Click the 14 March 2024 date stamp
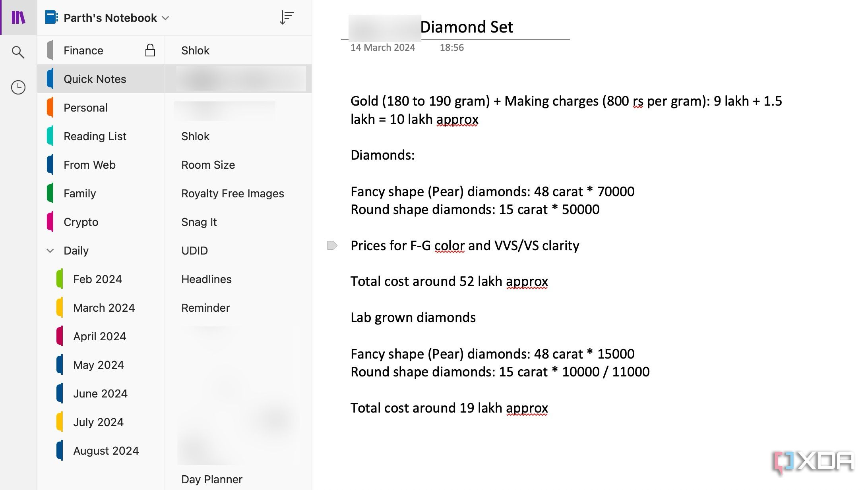Screen dimensions: 868x490 382,48
